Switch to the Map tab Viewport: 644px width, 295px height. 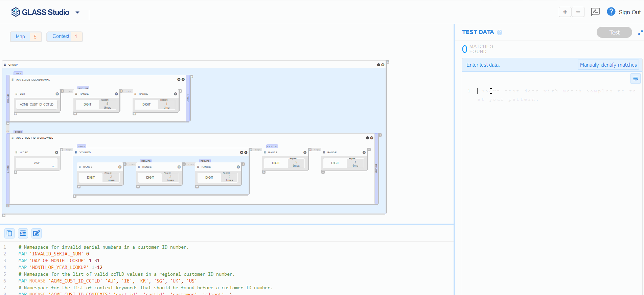point(26,37)
